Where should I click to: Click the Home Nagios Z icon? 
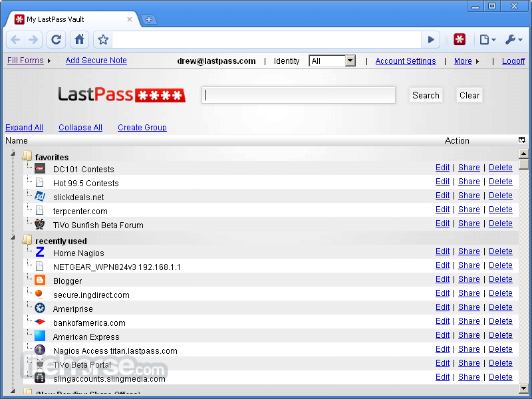[40, 252]
